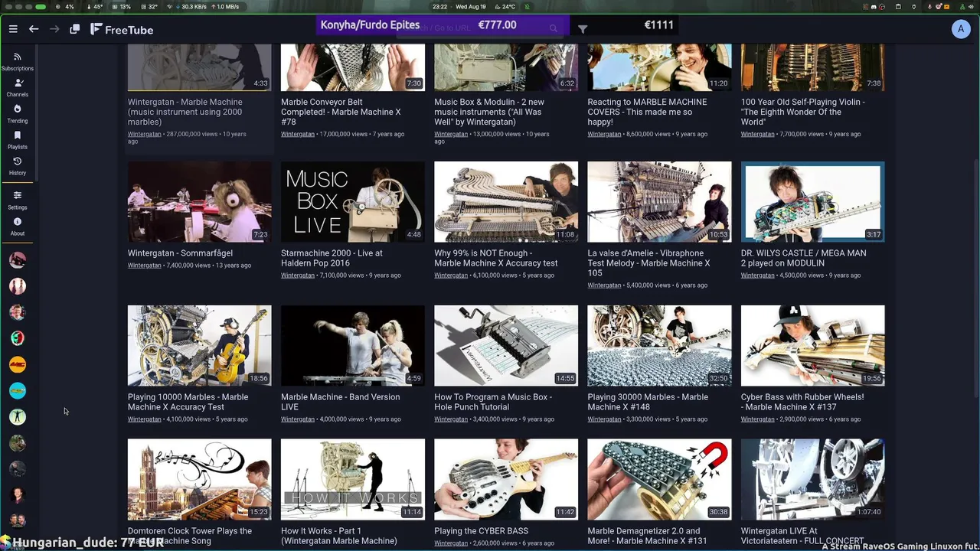The image size is (980, 551).
Task: Open the red-green mask channel avatar
Action: [18, 338]
